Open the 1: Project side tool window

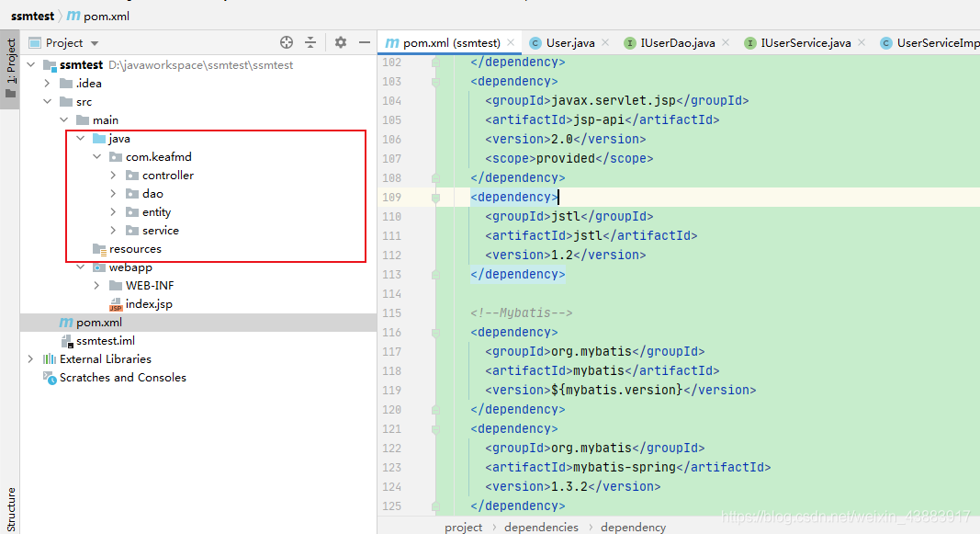point(10,68)
